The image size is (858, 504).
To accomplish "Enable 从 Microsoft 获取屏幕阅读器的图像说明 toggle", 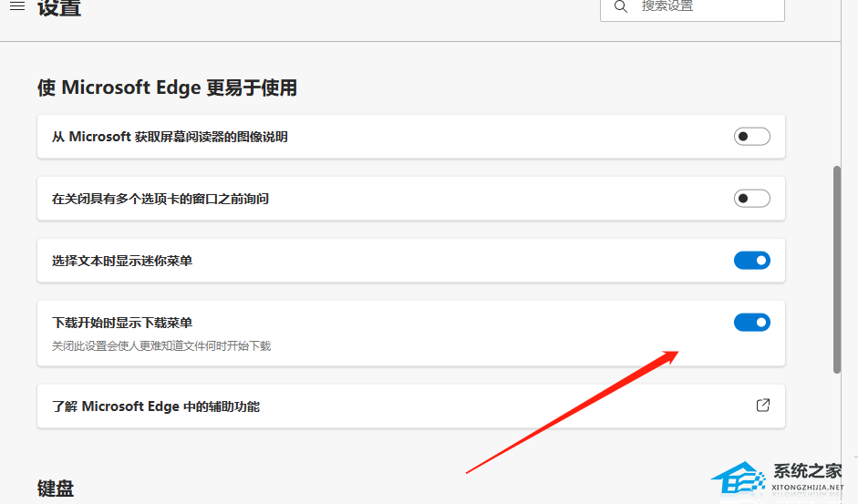I will (752, 137).
